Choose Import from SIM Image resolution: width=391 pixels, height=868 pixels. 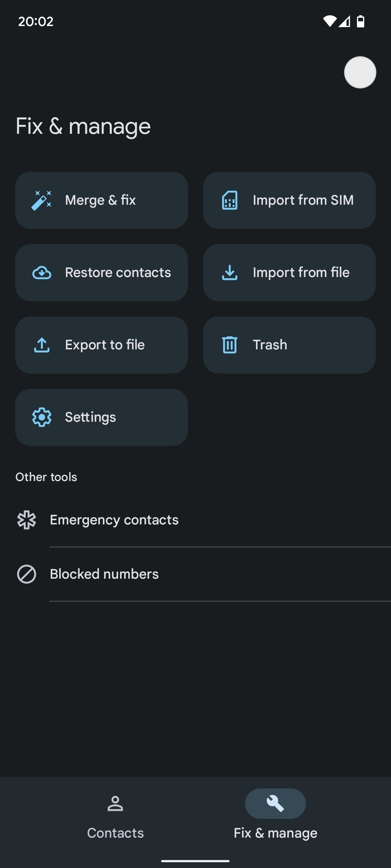pyautogui.click(x=303, y=200)
